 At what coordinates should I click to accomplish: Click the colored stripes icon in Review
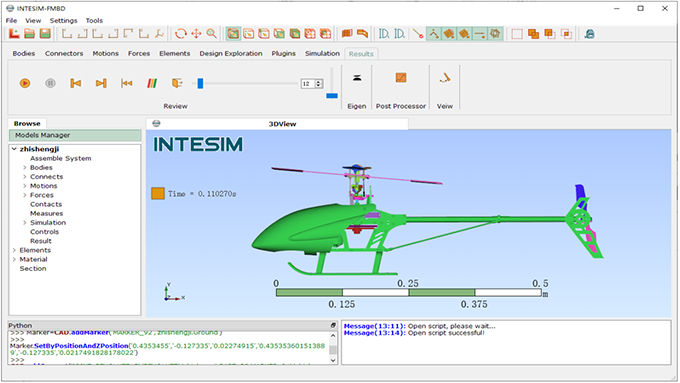(152, 83)
